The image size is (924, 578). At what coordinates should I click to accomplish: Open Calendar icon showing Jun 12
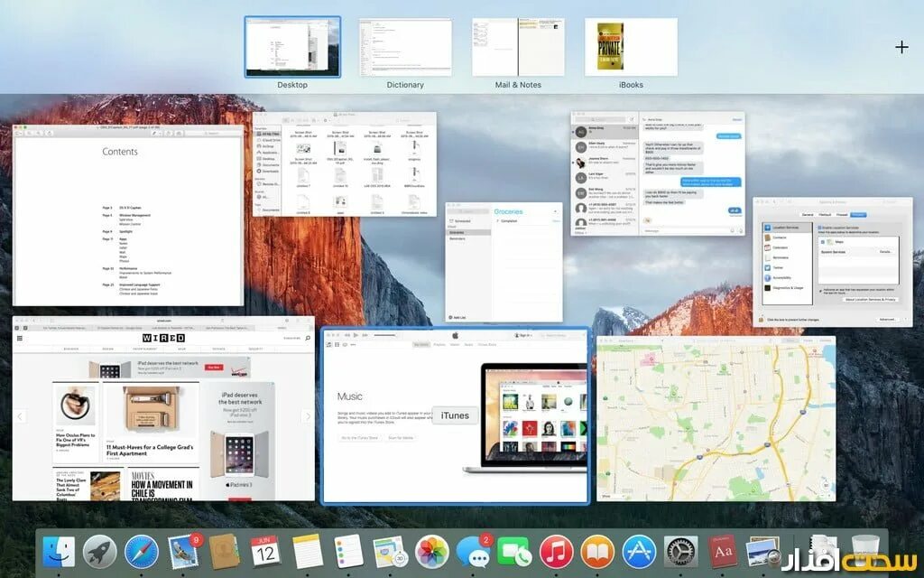point(266,552)
